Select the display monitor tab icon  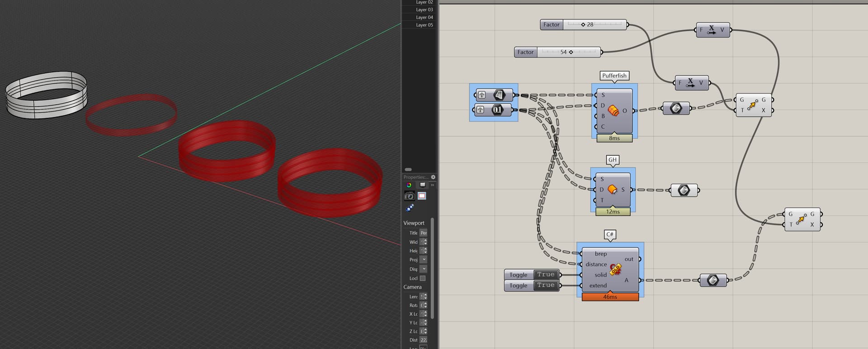[x=422, y=185]
